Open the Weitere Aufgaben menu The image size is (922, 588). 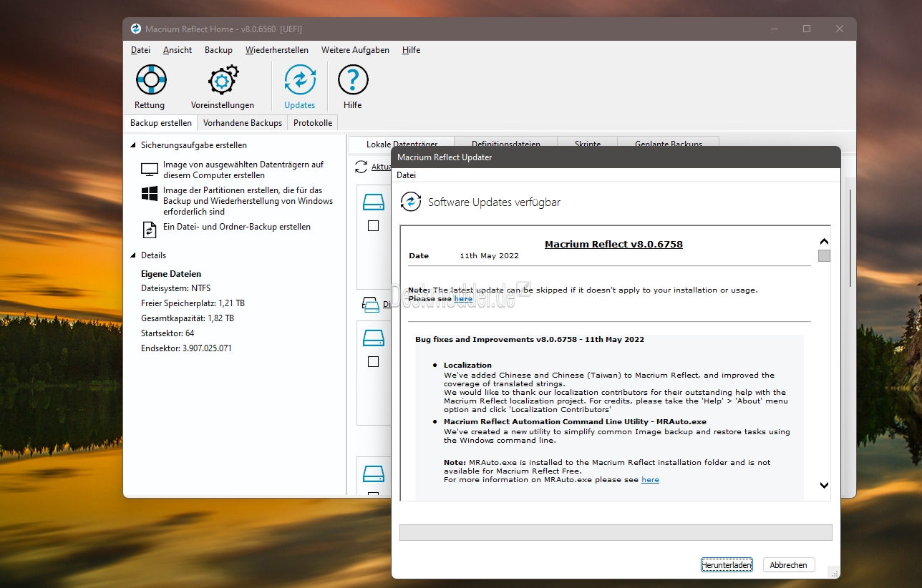click(x=355, y=50)
